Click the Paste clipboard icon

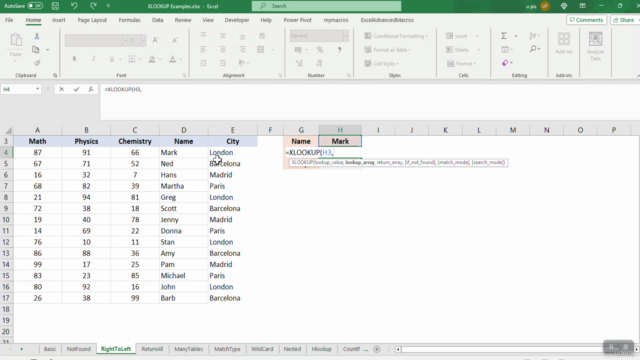click(x=16, y=40)
